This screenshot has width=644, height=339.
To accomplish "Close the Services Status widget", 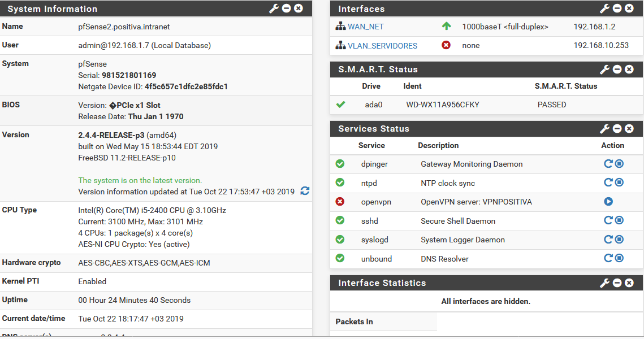I will 629,129.
